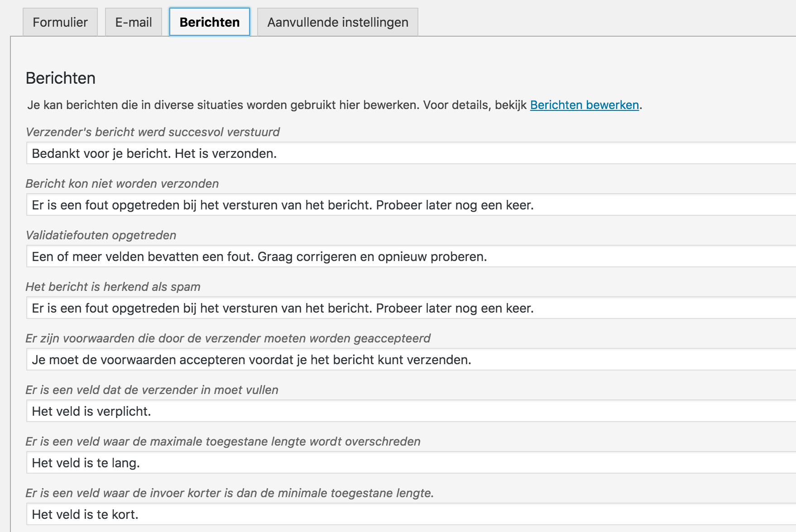
Task: Go to Aanvullende instellingen tab
Action: click(x=337, y=22)
